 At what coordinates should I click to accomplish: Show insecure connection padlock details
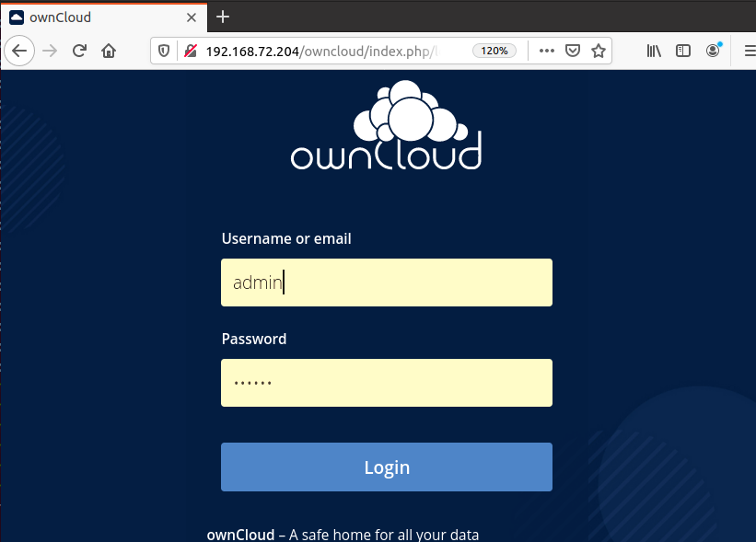191,51
